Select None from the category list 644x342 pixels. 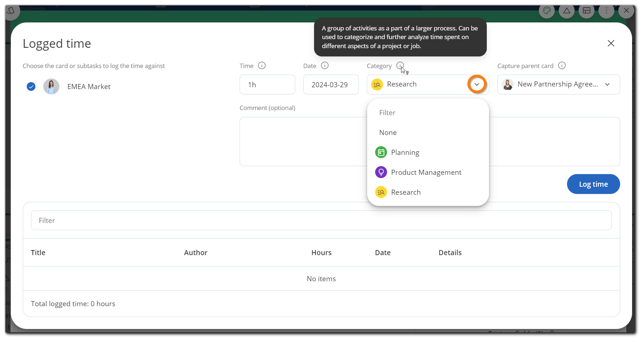[x=388, y=132]
